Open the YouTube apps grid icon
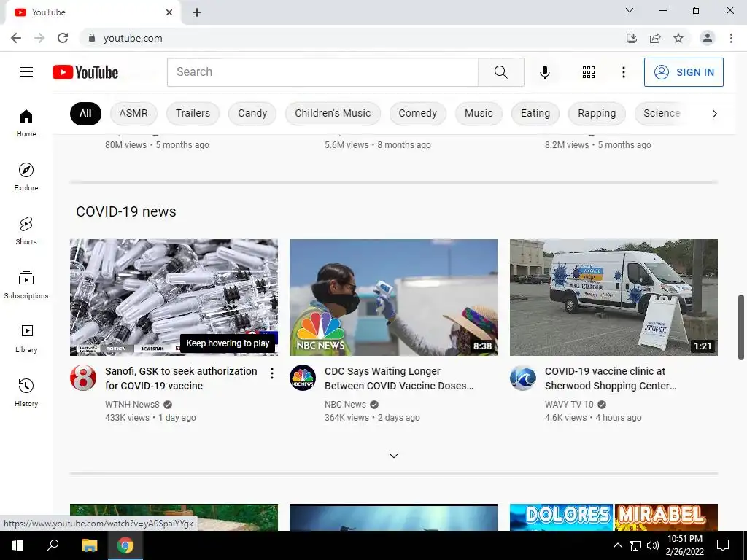This screenshot has height=560, width=747. point(589,72)
